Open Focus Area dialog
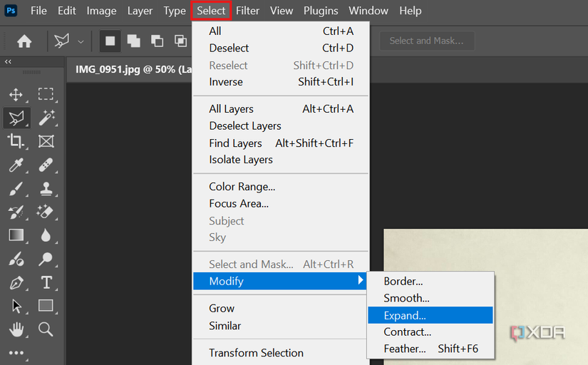 (x=281, y=203)
